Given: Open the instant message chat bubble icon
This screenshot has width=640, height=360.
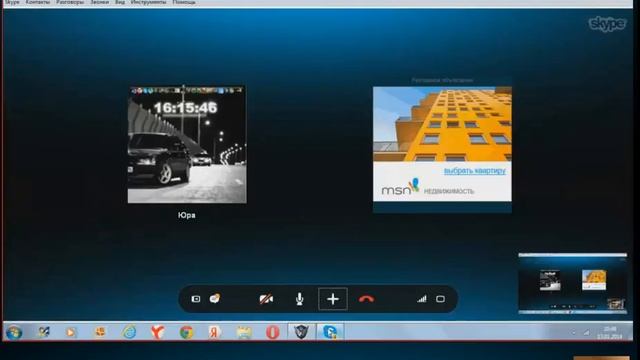Looking at the screenshot, I should [x=215, y=299].
